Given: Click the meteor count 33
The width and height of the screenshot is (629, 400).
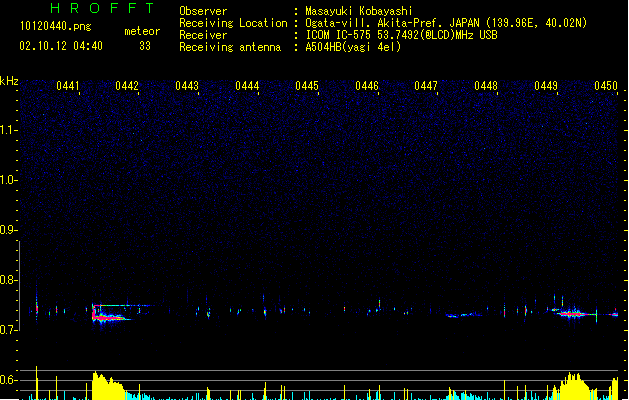Looking at the screenshot, I should (x=145, y=46).
